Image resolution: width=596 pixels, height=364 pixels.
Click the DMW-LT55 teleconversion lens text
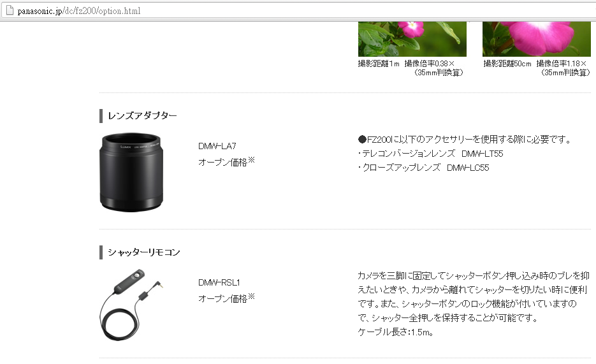pyautogui.click(x=482, y=154)
